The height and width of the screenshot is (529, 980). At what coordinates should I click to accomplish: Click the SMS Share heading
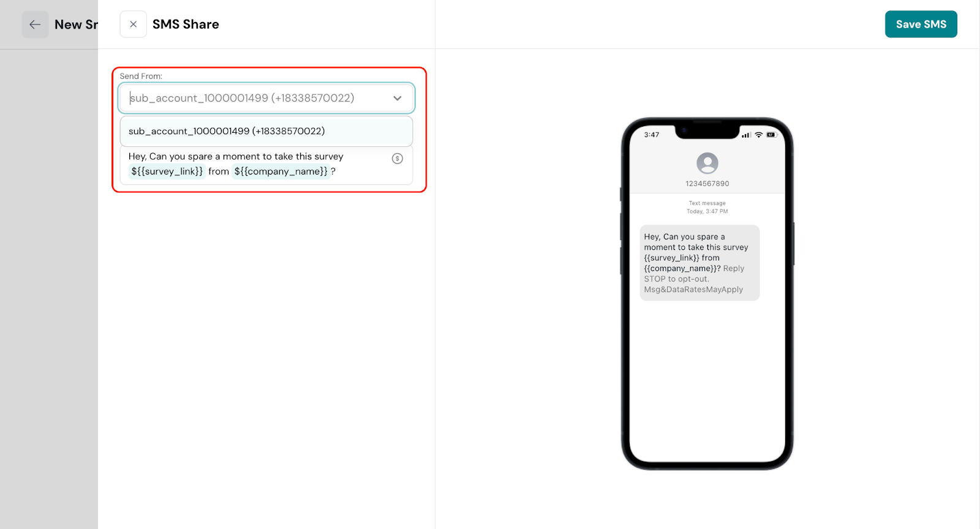pos(186,24)
